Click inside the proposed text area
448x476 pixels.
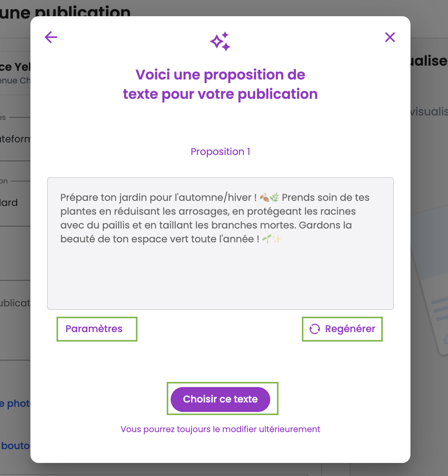[x=220, y=273]
